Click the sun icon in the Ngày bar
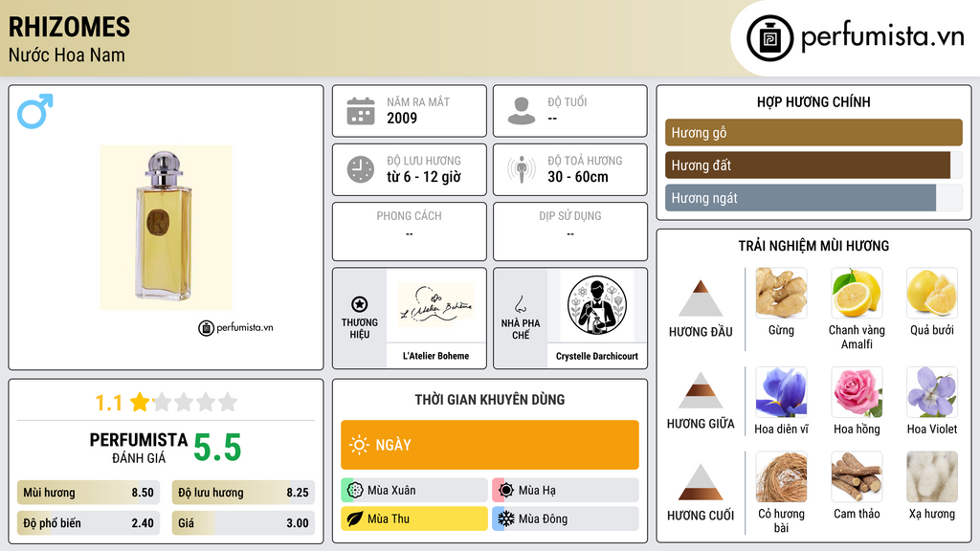 360,445
